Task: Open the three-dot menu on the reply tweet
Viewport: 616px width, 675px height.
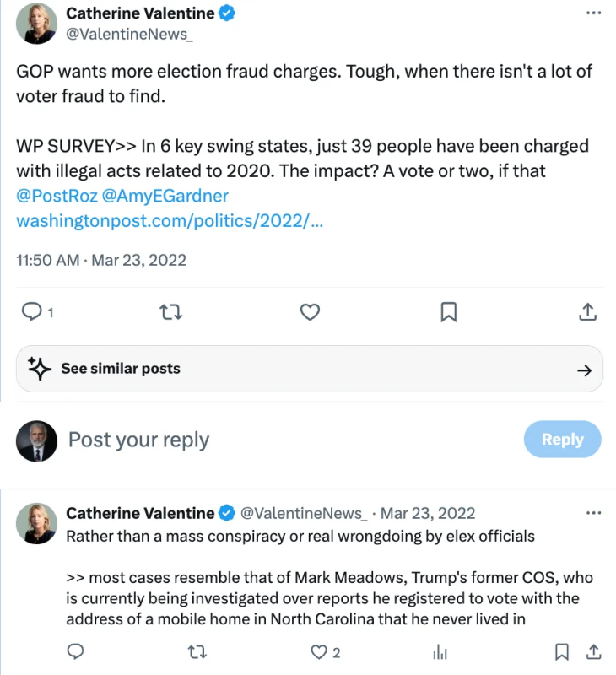Action: [x=593, y=513]
